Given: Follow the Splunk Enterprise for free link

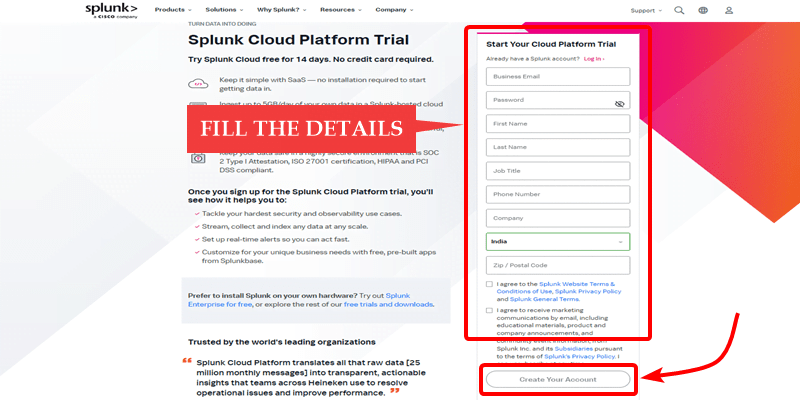Looking at the screenshot, I should (x=299, y=300).
